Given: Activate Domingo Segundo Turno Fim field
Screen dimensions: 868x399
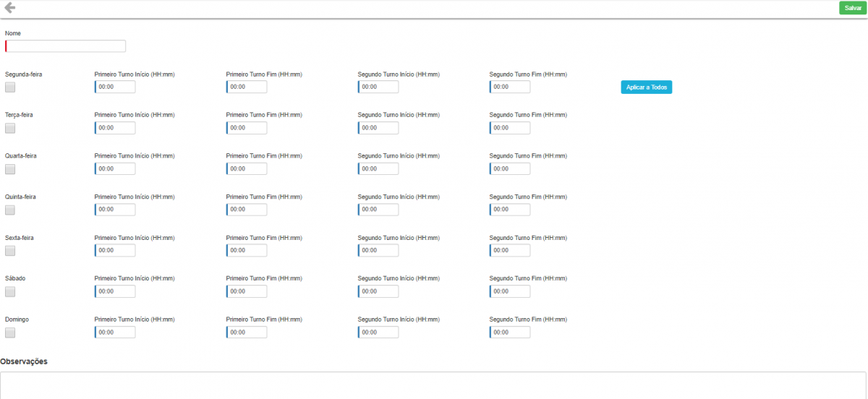Looking at the screenshot, I should pyautogui.click(x=510, y=332).
